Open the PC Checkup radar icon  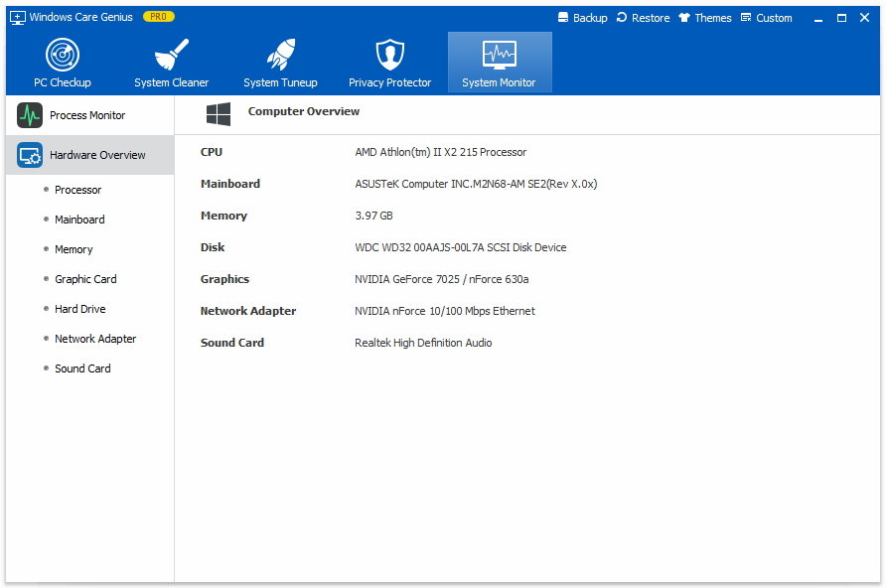pyautogui.click(x=63, y=55)
